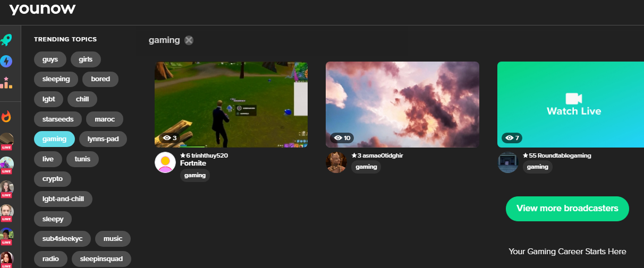Open the pink clouds stream thumbnail

tap(402, 105)
